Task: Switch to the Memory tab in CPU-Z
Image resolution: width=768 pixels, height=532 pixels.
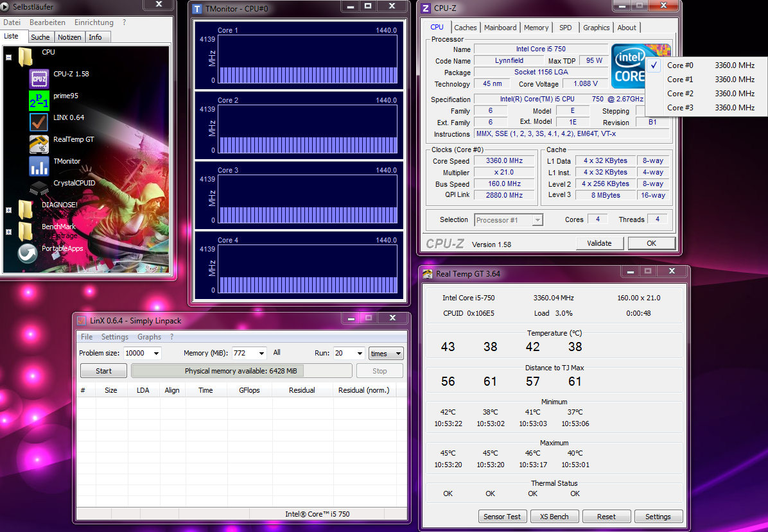Action: (536, 28)
